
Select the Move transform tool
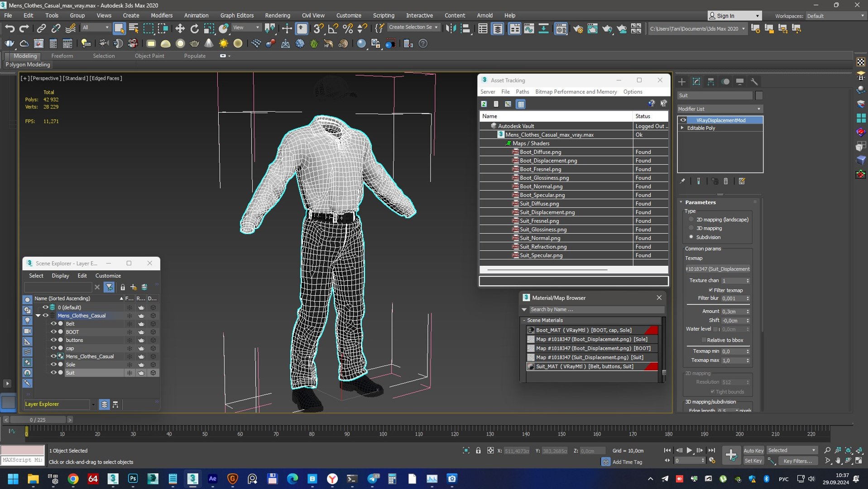(x=180, y=29)
